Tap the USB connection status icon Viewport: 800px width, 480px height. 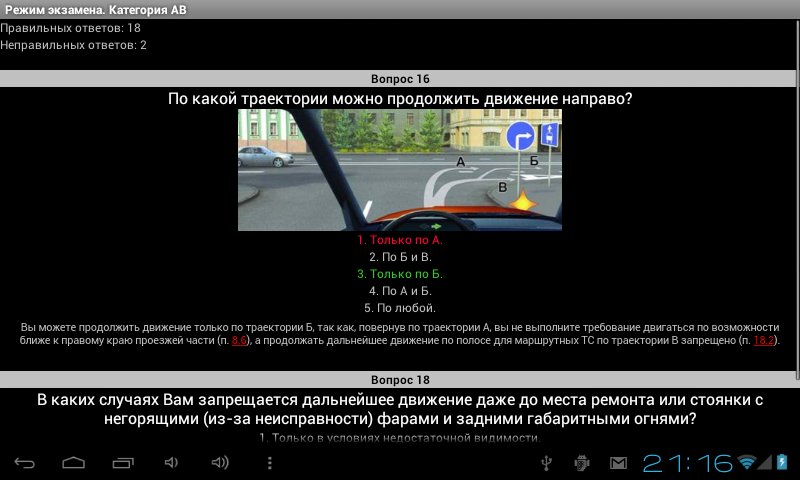click(546, 463)
